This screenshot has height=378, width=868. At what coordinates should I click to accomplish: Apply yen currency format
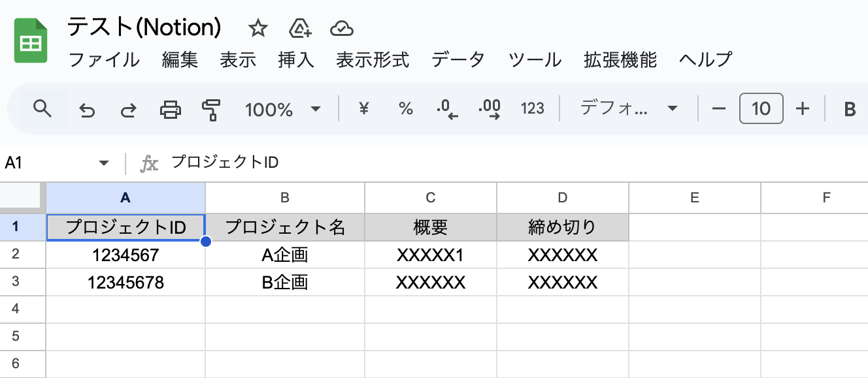(364, 109)
